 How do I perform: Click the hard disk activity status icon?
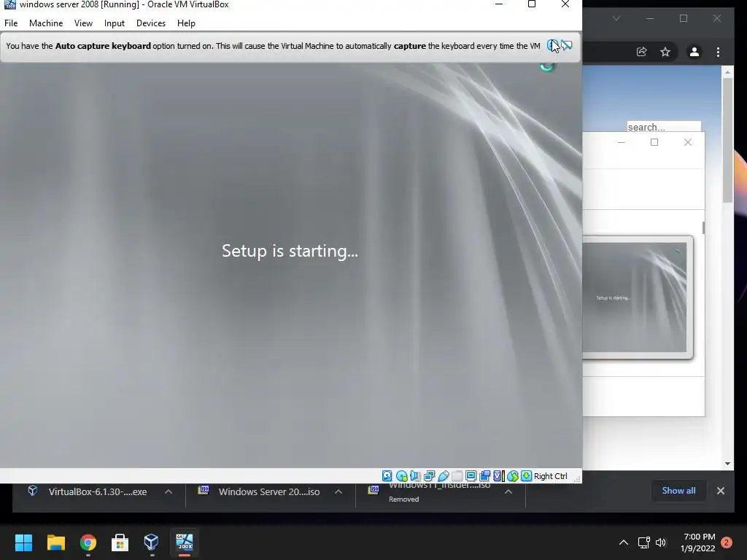387,475
